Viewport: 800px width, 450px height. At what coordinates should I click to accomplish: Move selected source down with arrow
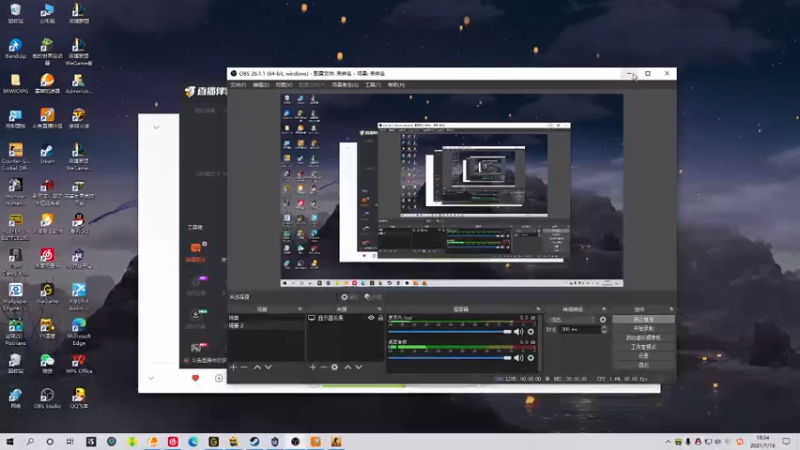[359, 368]
